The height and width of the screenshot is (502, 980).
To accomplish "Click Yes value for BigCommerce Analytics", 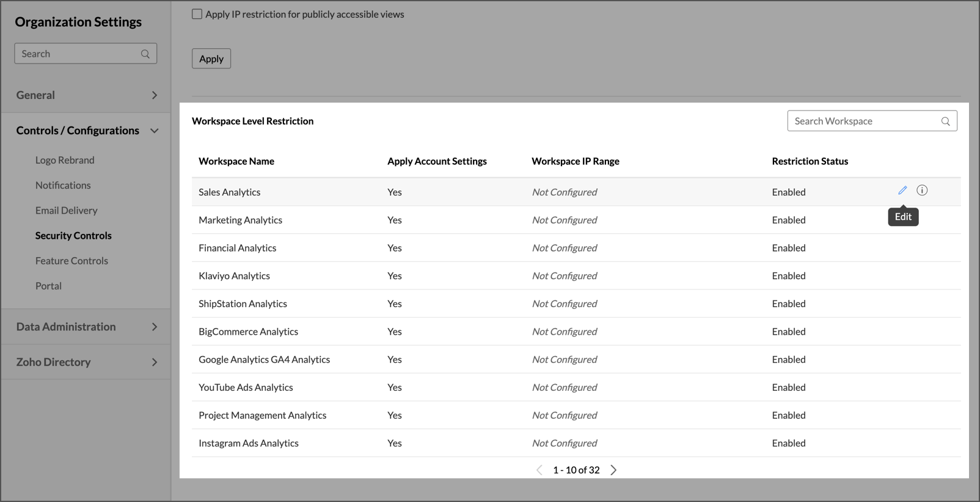I will tap(394, 332).
